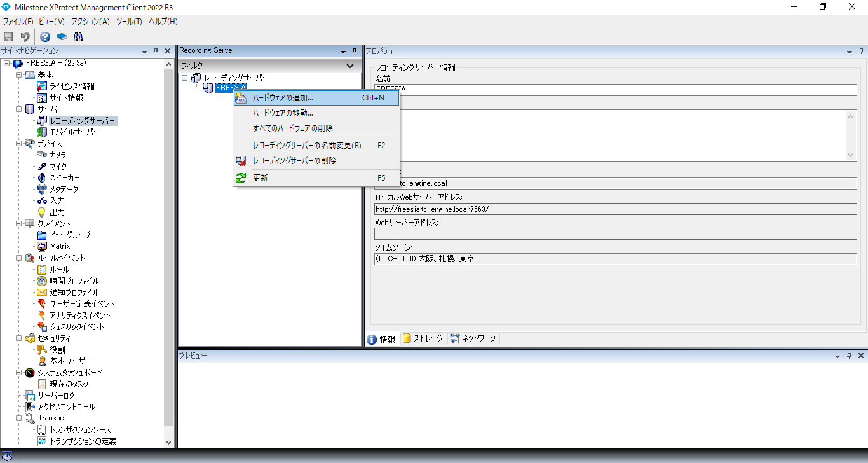Open the ファイル(F) menu

point(18,22)
